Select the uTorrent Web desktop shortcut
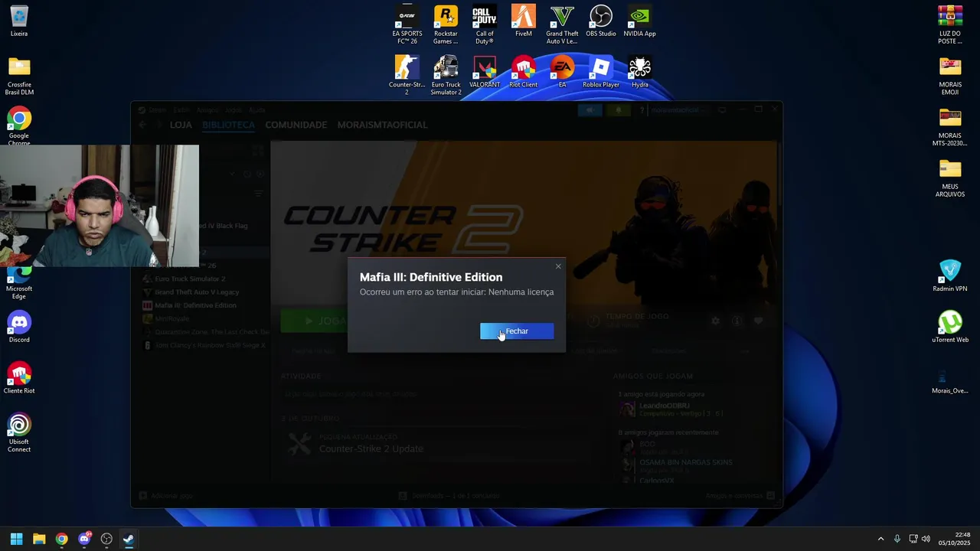Screen dimensions: 980x551 pyautogui.click(x=950, y=327)
